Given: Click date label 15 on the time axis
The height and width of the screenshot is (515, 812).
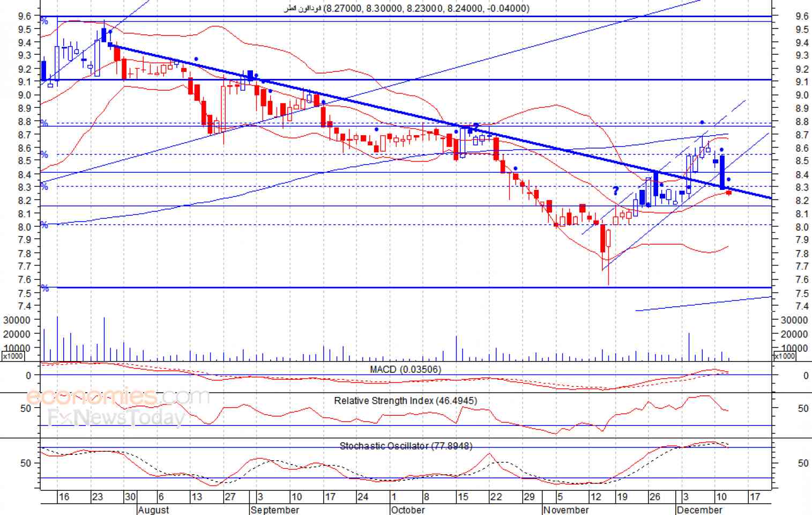Looking at the screenshot, I should coord(463,497).
